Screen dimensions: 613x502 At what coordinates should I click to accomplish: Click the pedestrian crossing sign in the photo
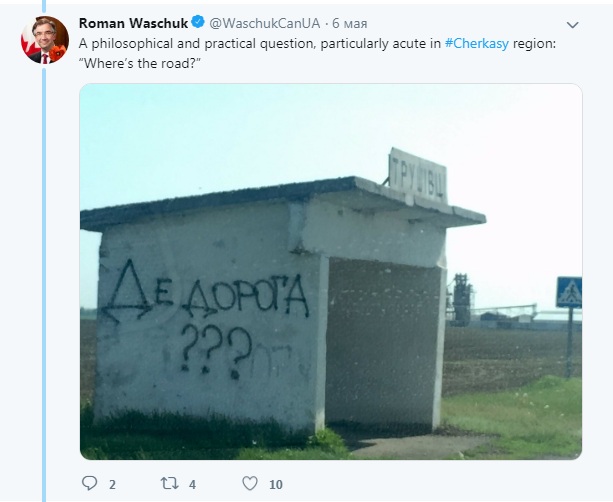point(568,292)
